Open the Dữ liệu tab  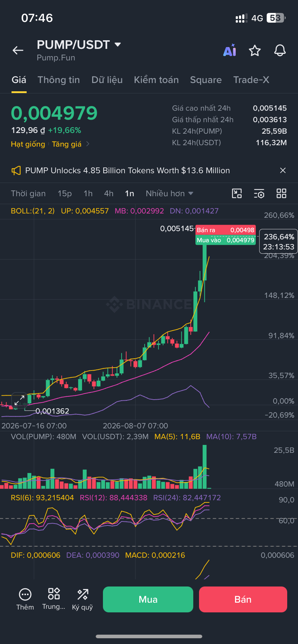(x=107, y=80)
